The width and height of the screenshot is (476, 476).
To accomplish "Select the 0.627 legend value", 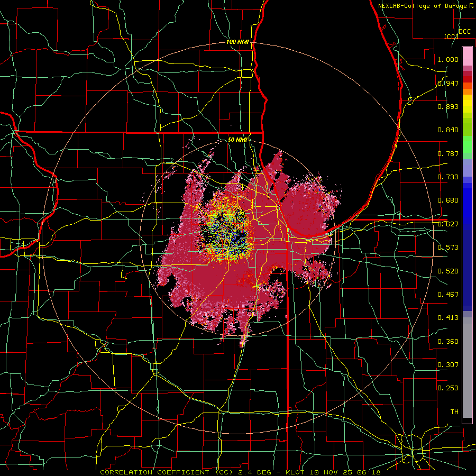I will (448, 224).
